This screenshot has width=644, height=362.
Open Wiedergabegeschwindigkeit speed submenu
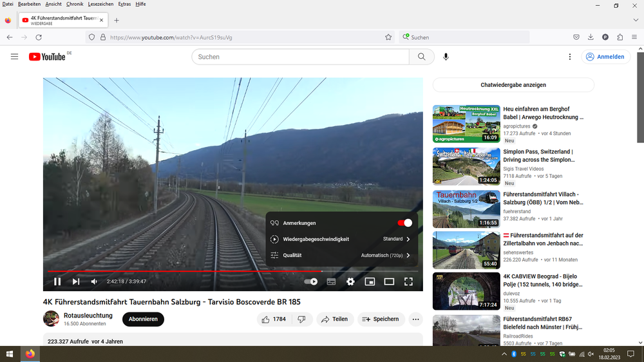(341, 239)
